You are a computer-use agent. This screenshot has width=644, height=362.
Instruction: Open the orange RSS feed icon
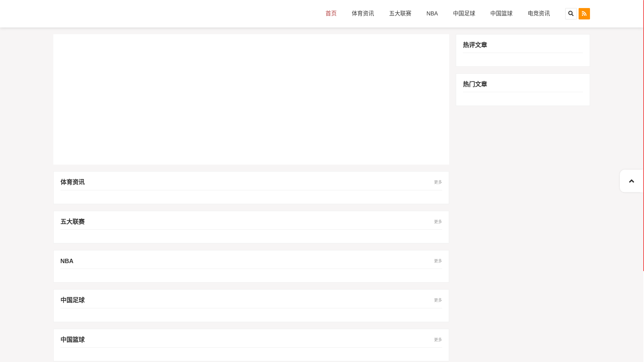tap(584, 14)
